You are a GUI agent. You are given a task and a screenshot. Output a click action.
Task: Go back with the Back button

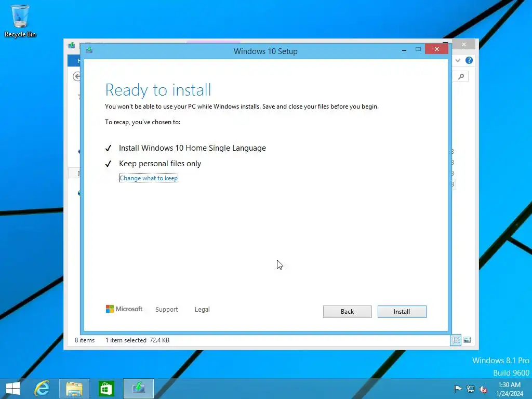pos(347,312)
